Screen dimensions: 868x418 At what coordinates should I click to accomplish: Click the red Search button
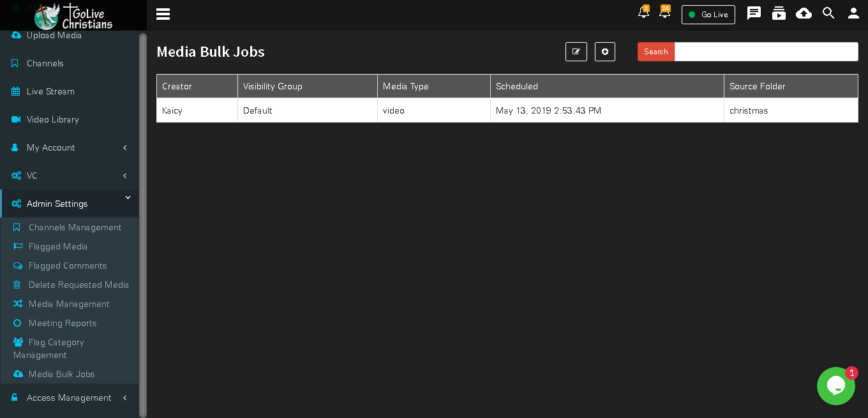655,52
